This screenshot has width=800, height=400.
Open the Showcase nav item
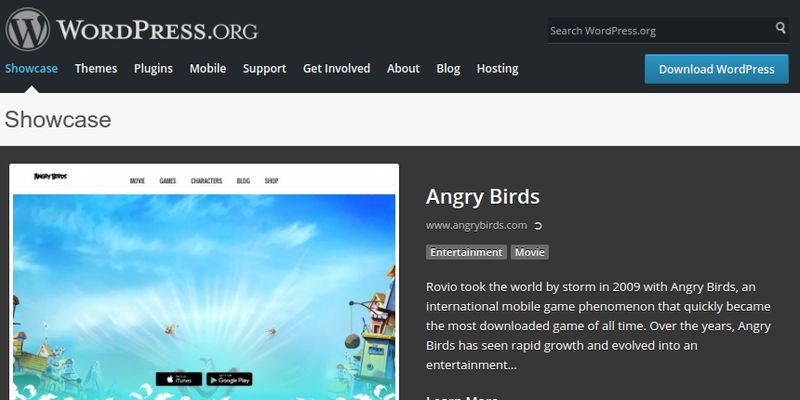31,68
